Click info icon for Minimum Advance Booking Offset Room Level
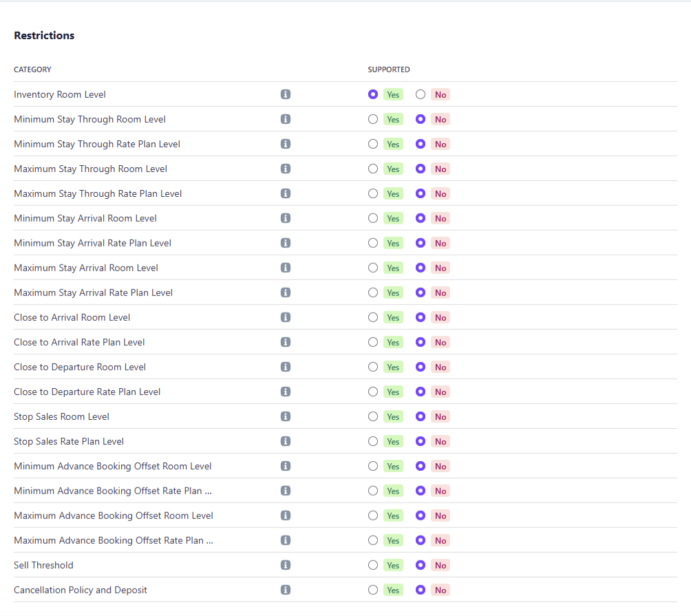691x616 pixels. point(286,466)
